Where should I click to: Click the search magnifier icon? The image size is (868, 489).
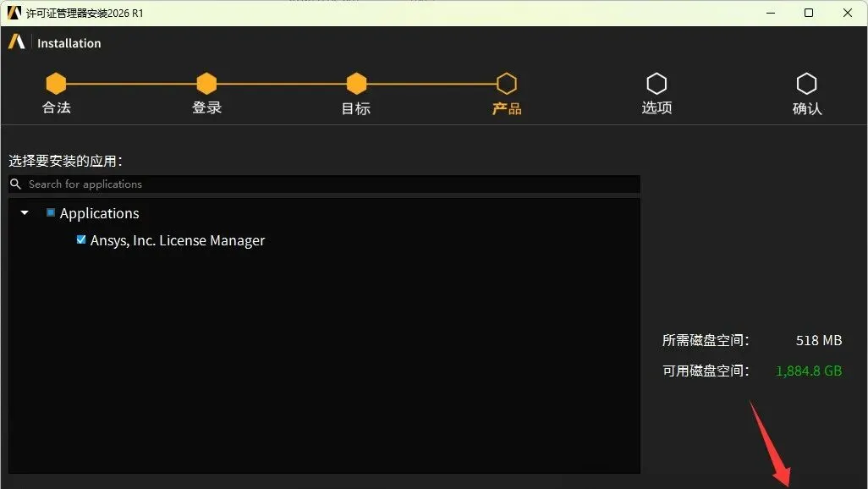[15, 184]
